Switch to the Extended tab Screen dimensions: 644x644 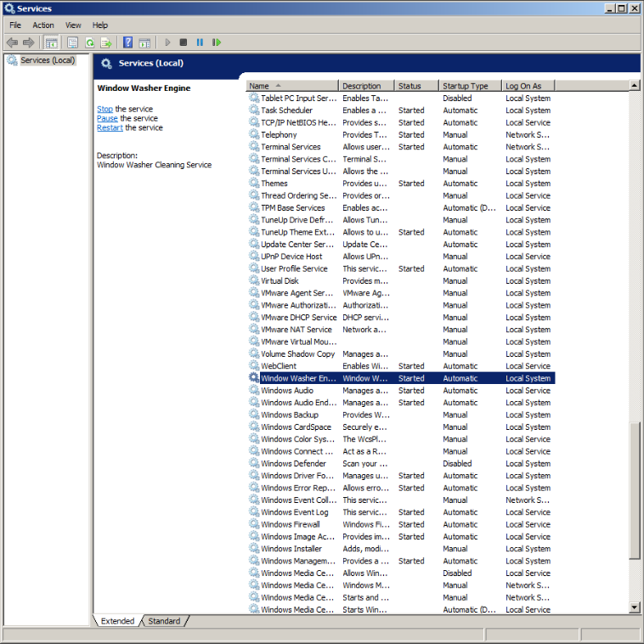tap(117, 621)
